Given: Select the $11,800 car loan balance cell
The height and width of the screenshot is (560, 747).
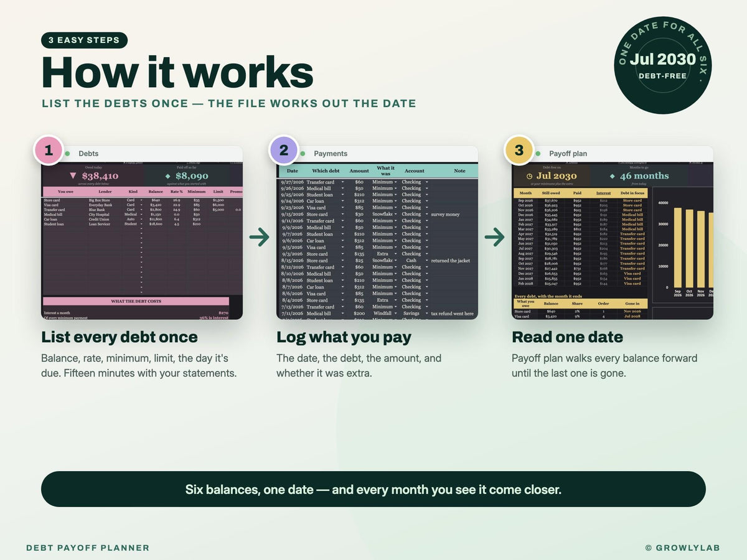Looking at the screenshot, I should [x=156, y=219].
